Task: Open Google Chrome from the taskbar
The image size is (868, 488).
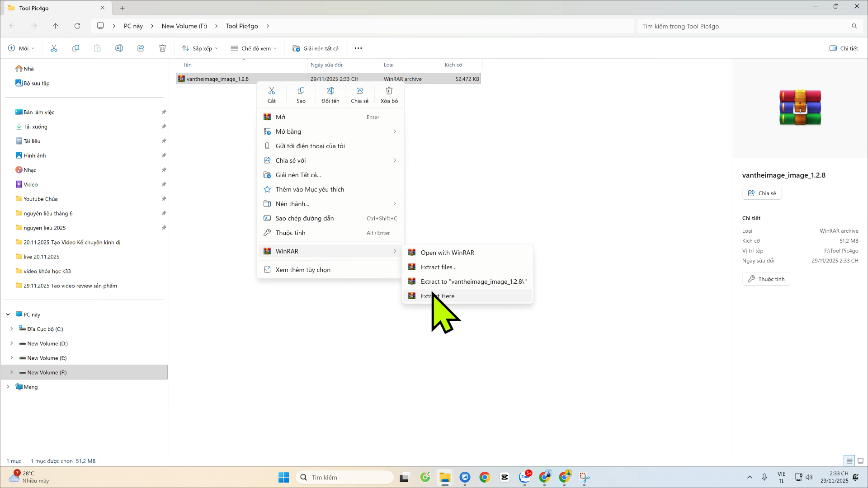Action: [485, 477]
